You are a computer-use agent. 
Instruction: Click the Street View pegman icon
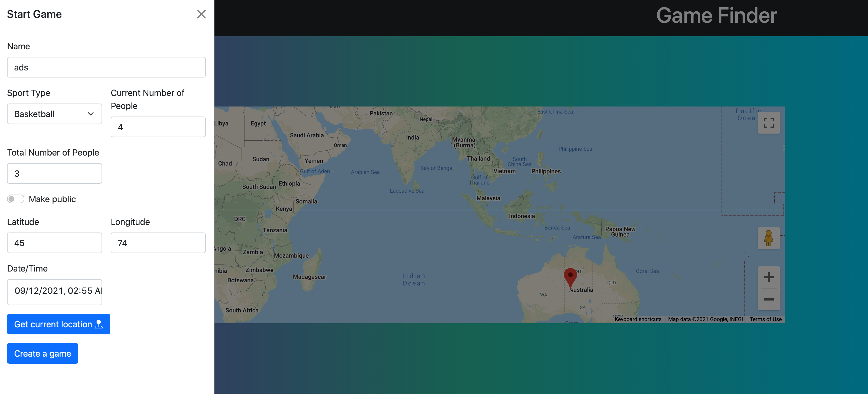pos(768,238)
